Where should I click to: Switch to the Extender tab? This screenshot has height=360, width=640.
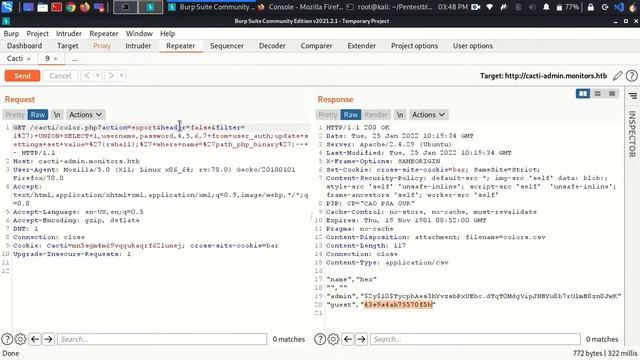pos(361,46)
